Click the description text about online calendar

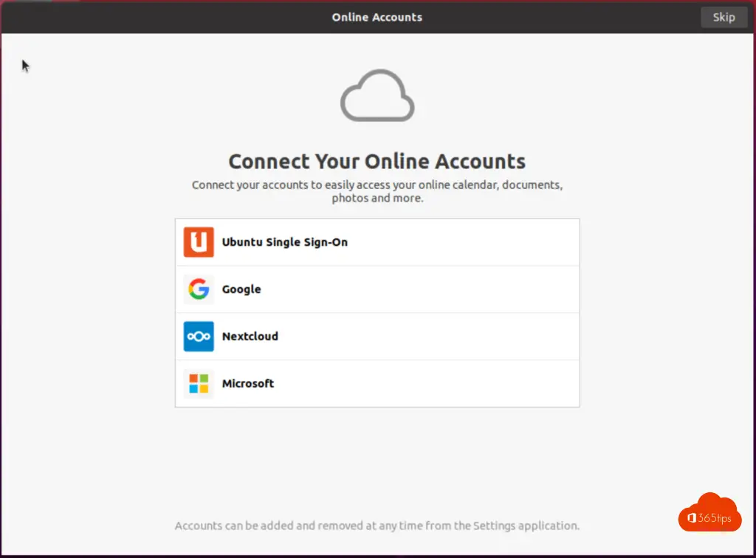377,191
